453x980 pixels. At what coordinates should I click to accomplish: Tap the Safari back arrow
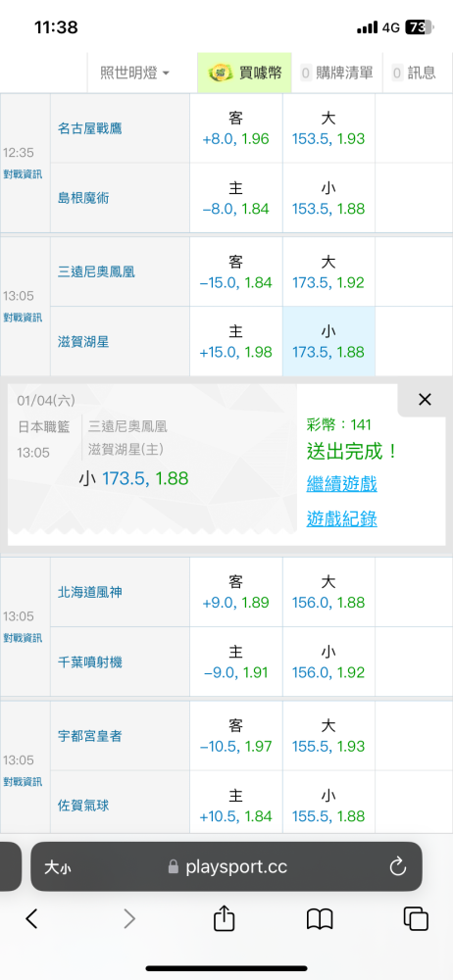[32, 918]
